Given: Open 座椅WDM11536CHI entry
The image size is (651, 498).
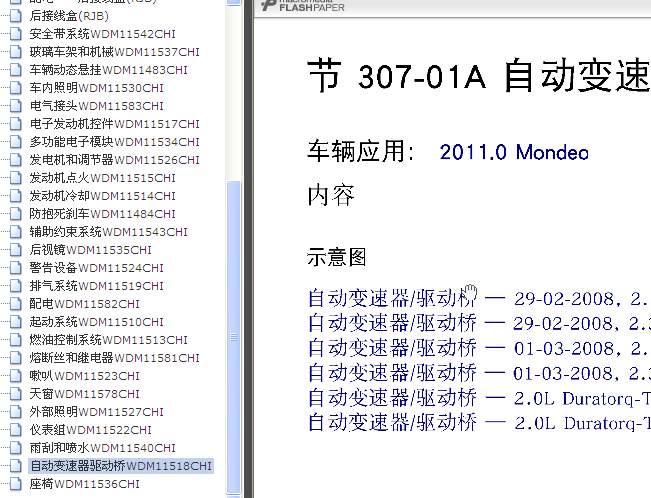Looking at the screenshot, I should [84, 484].
